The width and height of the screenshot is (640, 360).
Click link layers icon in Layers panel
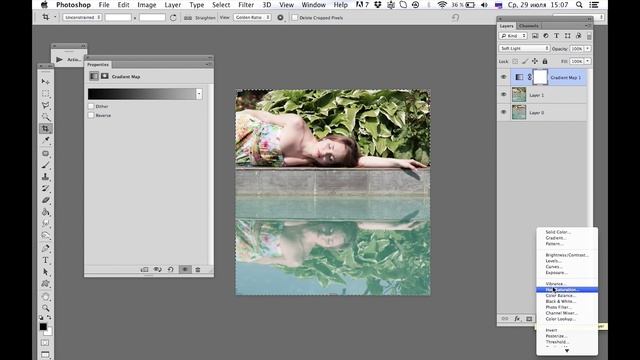[505, 319]
